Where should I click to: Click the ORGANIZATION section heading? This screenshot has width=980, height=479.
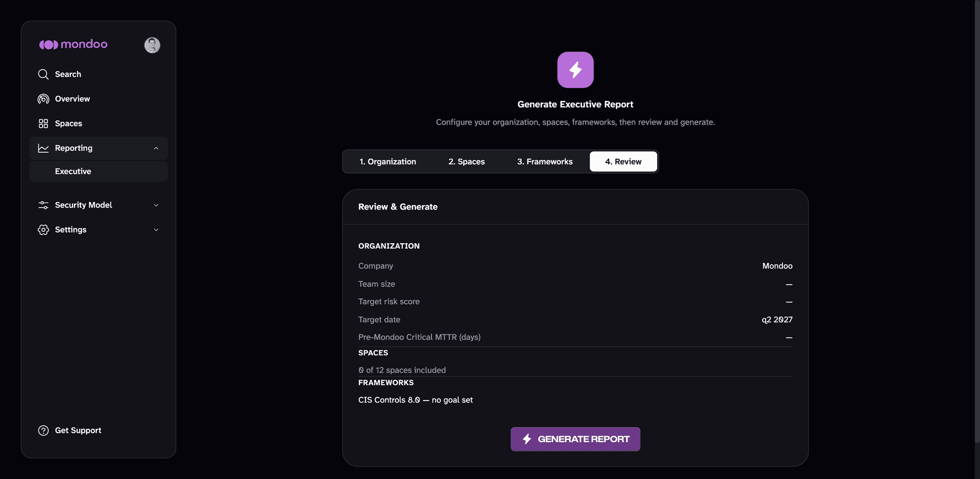point(389,246)
